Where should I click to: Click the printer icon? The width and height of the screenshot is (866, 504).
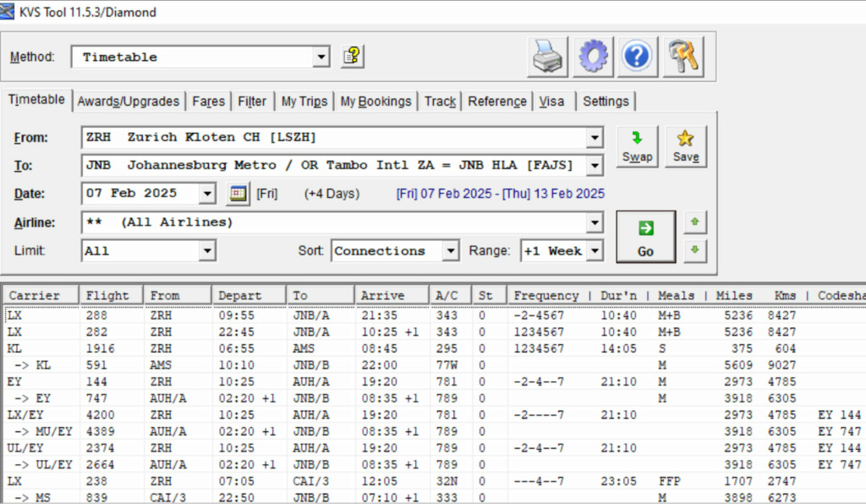tap(547, 57)
